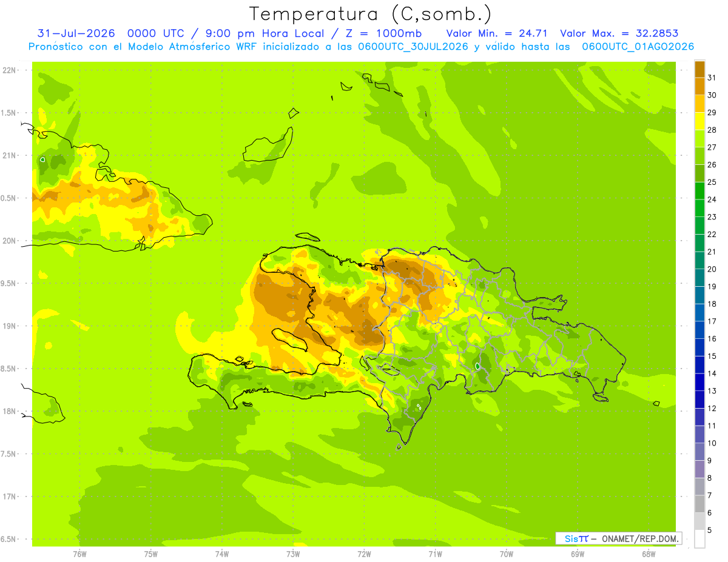This screenshot has width=728, height=562.
Task: Click the latitude axis label "17N"
Action: pos(9,497)
